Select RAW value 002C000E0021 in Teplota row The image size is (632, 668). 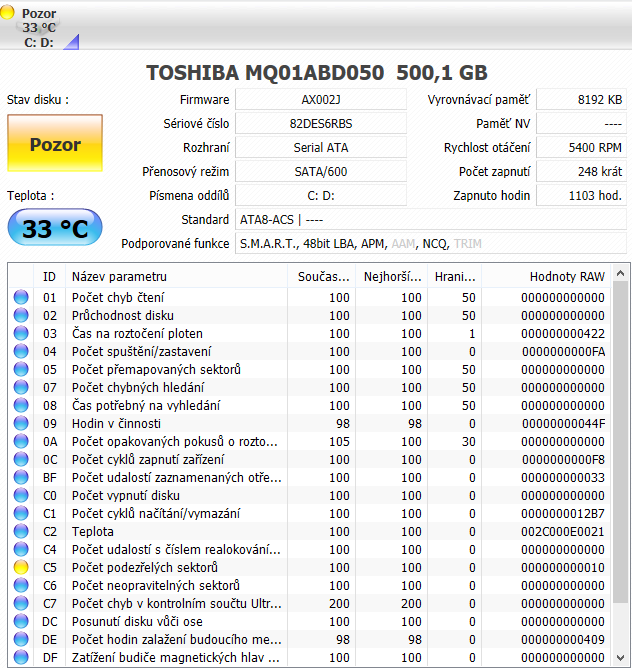pos(563,532)
